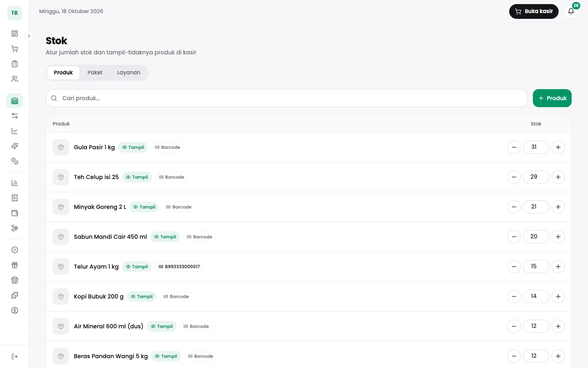Toggle Tampil visibility for Teh Celup isi 25
The width and height of the screenshot is (588, 368).
137,177
